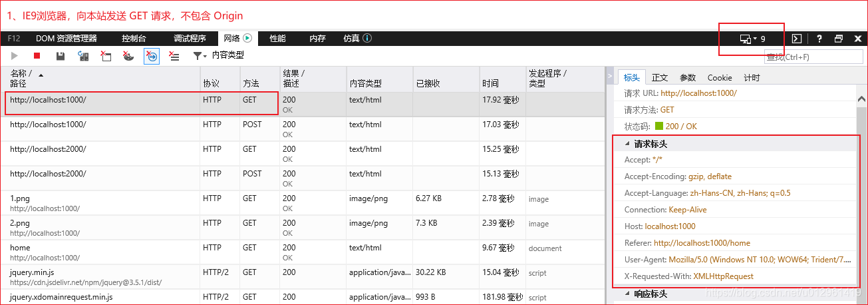Clear browser cache icon

point(106,57)
